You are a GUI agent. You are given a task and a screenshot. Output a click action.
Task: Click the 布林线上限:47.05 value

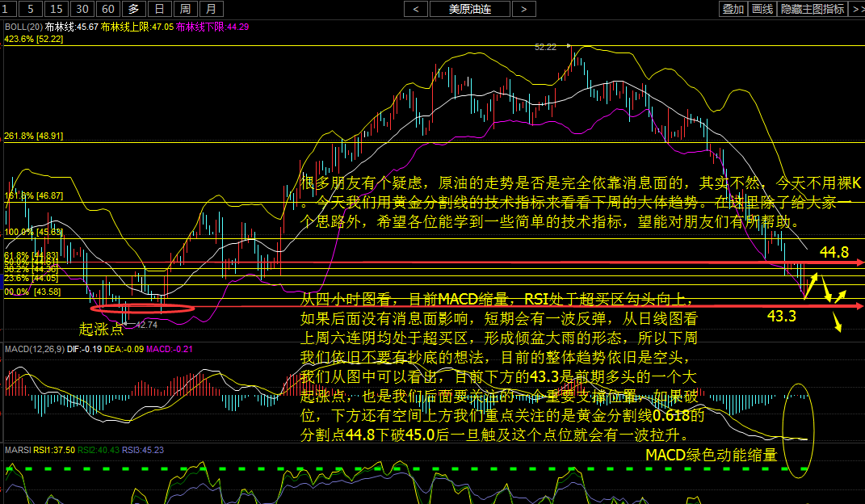(x=137, y=27)
